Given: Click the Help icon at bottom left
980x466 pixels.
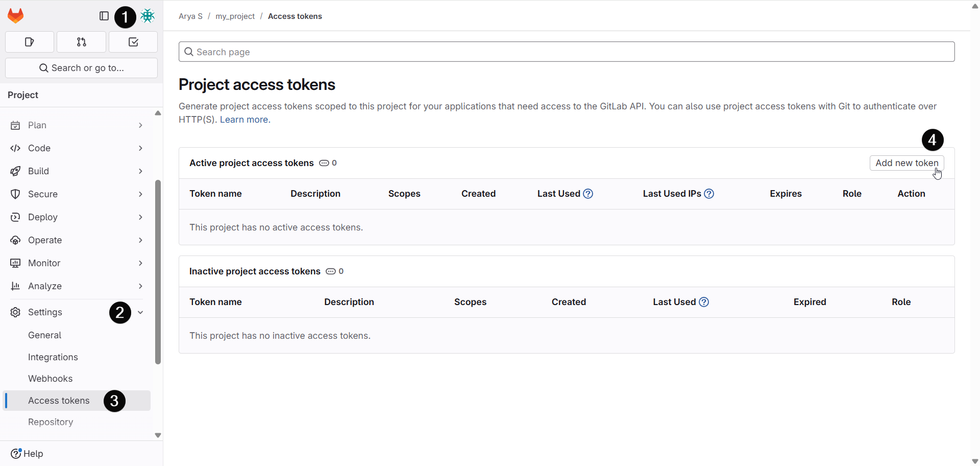Looking at the screenshot, I should click(x=17, y=454).
